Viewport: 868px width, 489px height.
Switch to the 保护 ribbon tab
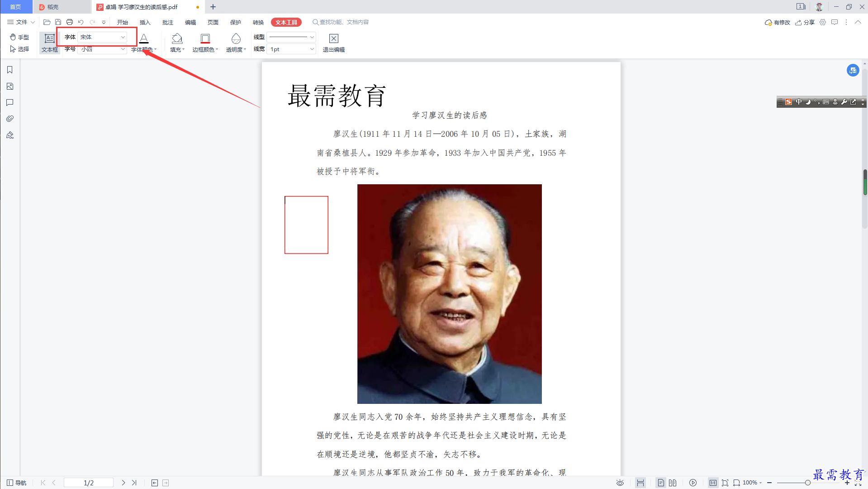[x=235, y=22]
